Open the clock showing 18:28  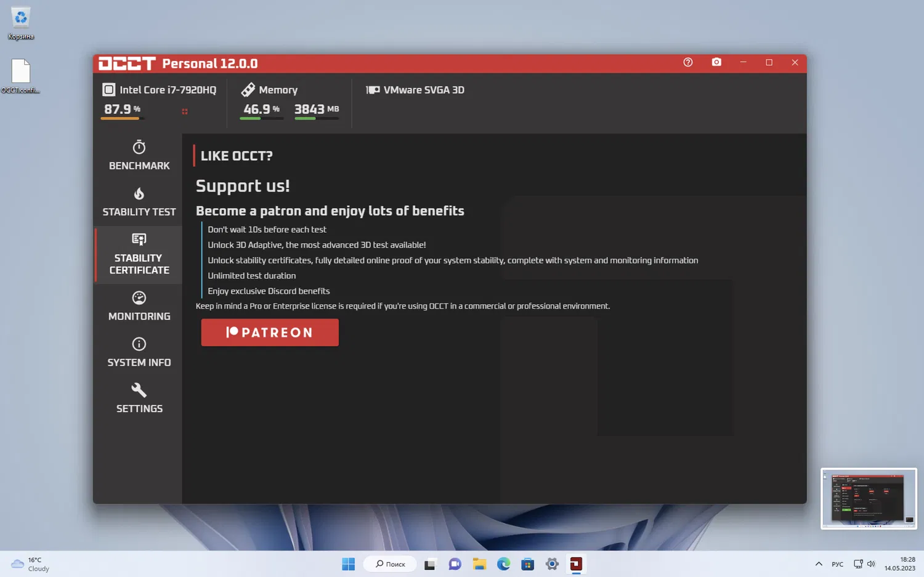click(900, 564)
